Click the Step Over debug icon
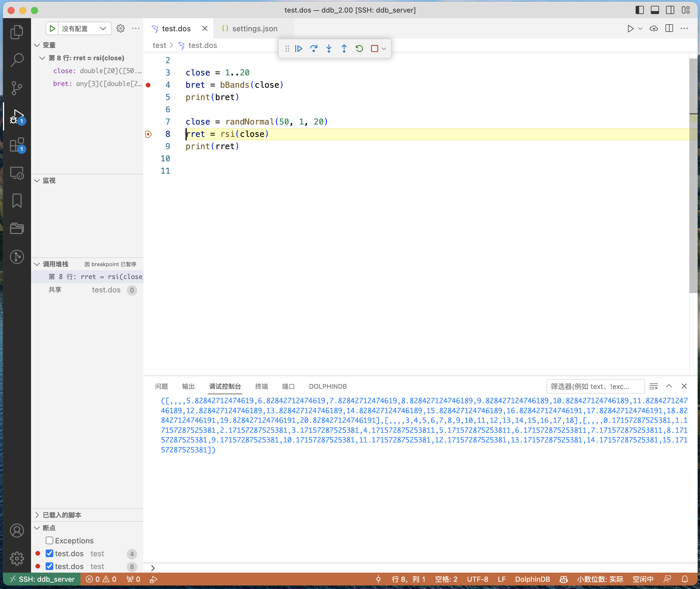Image resolution: width=700 pixels, height=589 pixels. tap(314, 49)
